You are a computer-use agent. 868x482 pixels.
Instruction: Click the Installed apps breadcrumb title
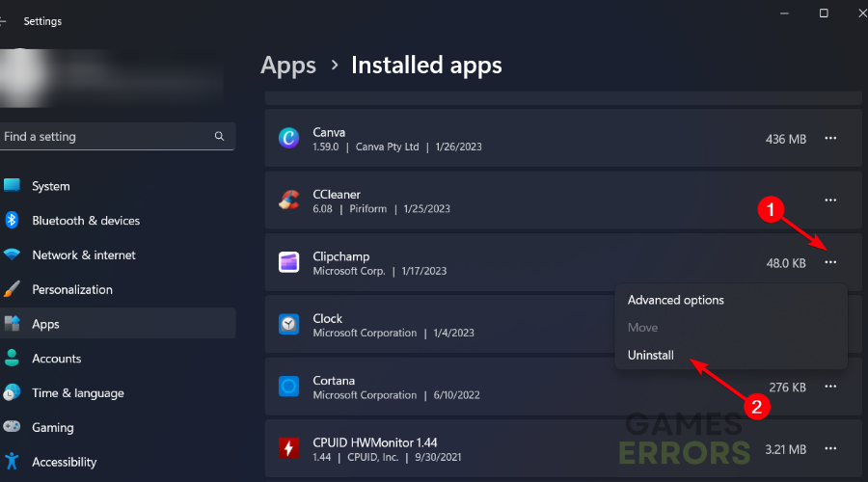click(426, 66)
